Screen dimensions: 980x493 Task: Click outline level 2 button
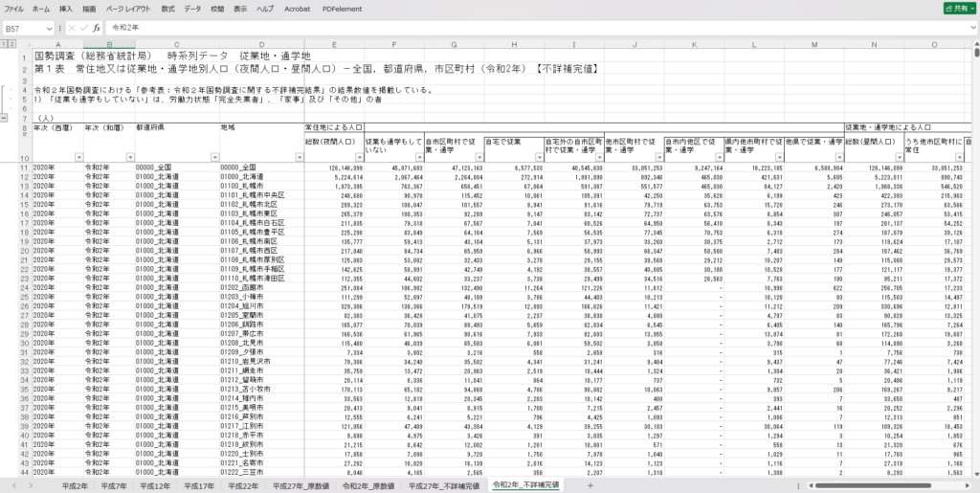pos(11,44)
